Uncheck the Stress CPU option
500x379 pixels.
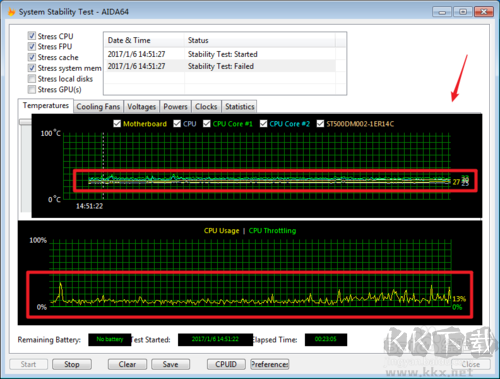pyautogui.click(x=32, y=36)
